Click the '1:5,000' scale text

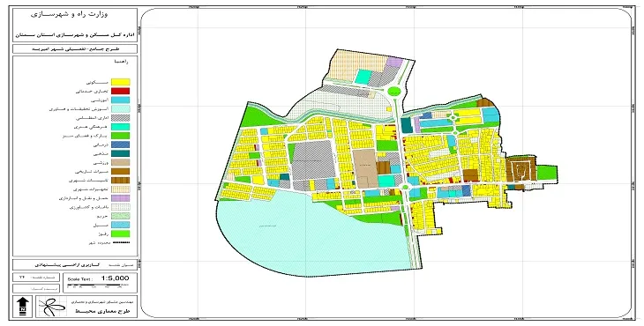pos(115,278)
